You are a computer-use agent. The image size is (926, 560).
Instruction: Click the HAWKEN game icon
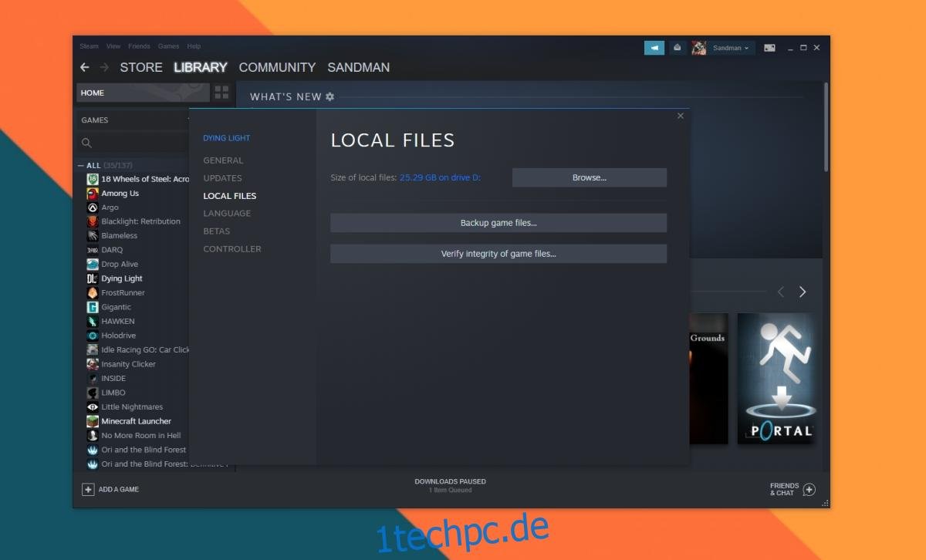(x=93, y=321)
